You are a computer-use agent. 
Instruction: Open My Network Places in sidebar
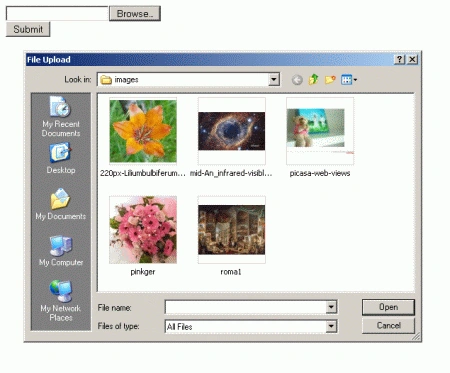[61, 301]
